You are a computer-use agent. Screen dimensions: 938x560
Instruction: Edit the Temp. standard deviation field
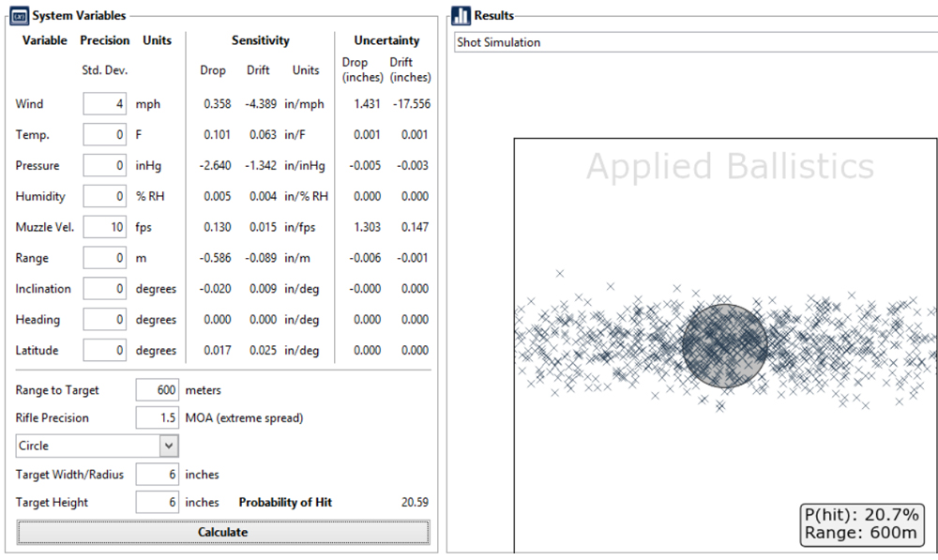pos(105,135)
